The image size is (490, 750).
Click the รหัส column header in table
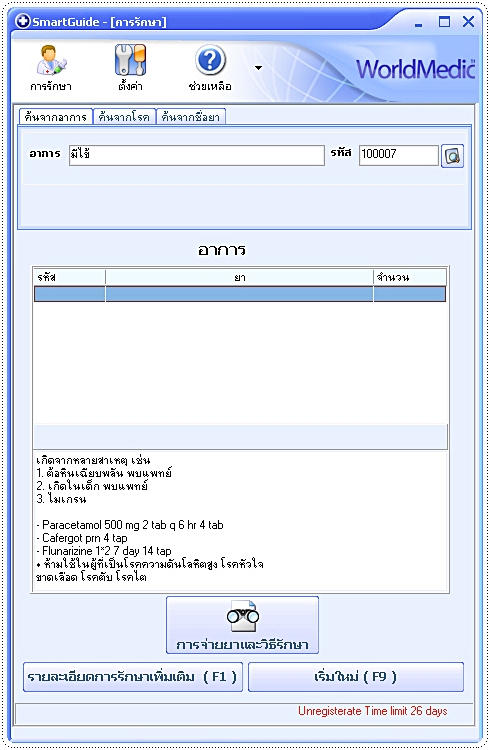coord(69,277)
